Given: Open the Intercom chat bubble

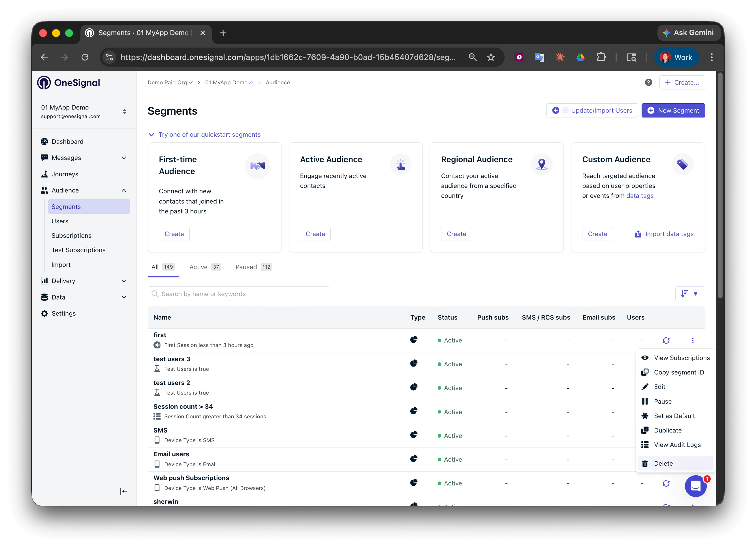Looking at the screenshot, I should coord(695,486).
